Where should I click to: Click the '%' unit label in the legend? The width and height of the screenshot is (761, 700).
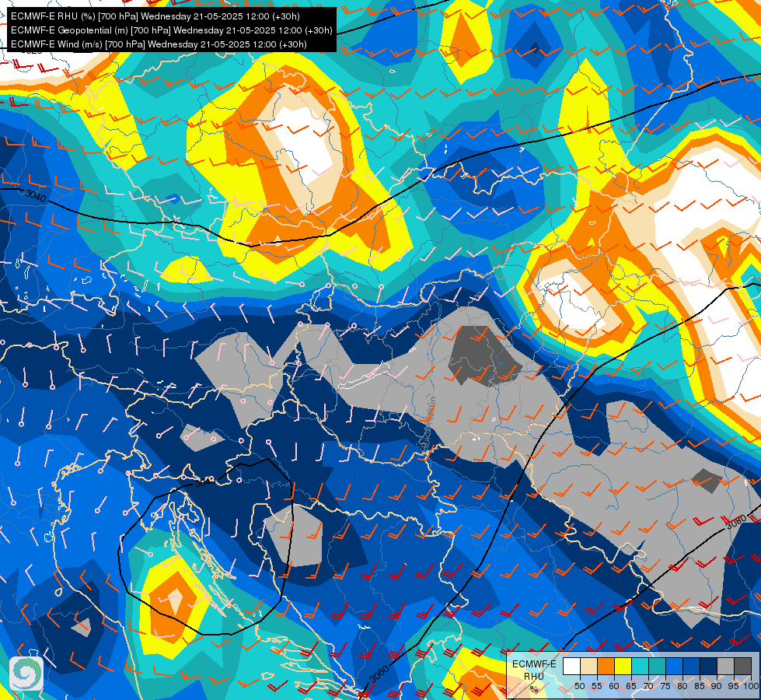[x=534, y=689]
